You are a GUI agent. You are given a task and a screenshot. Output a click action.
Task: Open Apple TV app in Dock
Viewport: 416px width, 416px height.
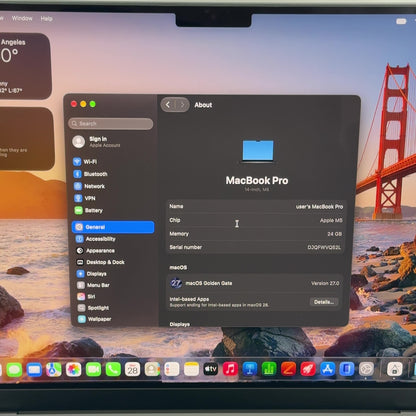click(x=211, y=369)
